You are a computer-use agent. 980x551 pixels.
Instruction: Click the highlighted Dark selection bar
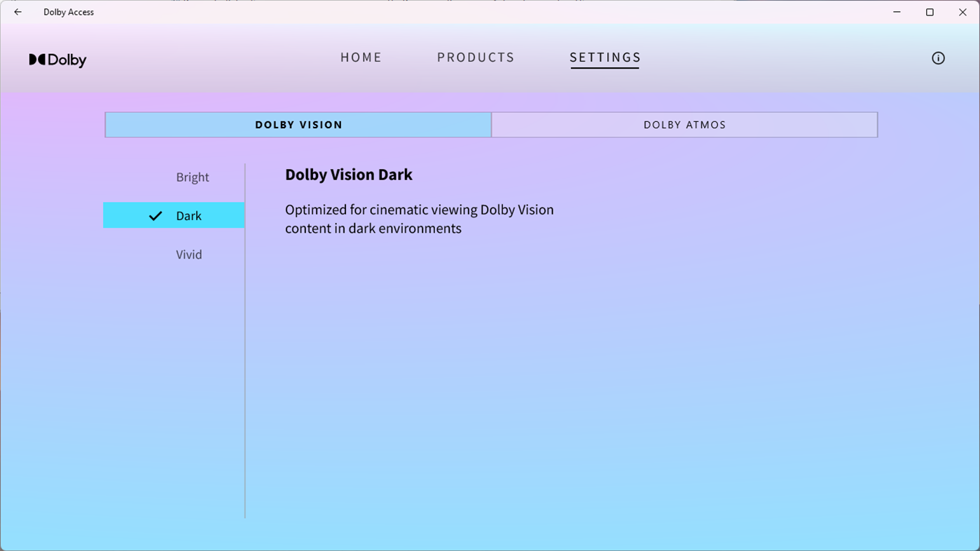[x=174, y=215]
